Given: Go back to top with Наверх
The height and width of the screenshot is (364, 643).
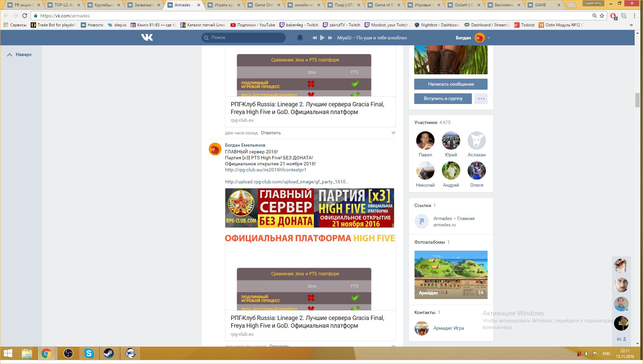Looking at the screenshot, I should [x=19, y=54].
